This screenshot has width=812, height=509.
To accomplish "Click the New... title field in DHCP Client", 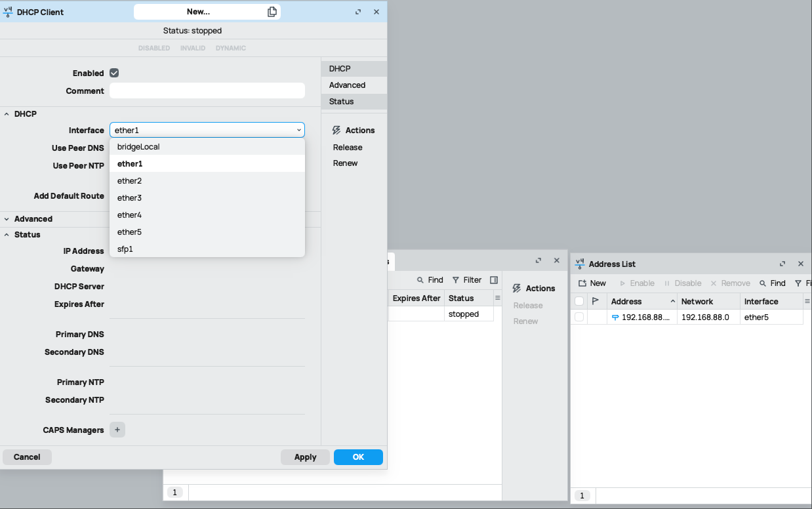I will 207,12.
